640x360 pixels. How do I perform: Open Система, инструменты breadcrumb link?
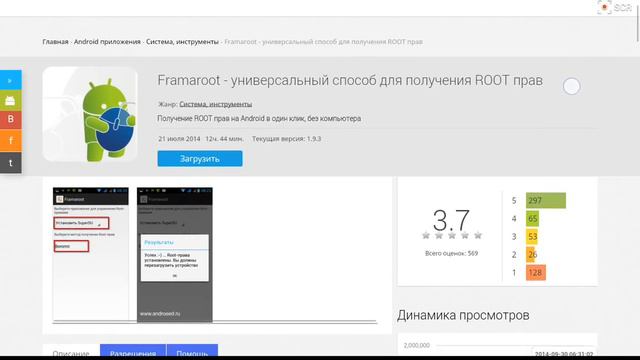[x=182, y=42]
